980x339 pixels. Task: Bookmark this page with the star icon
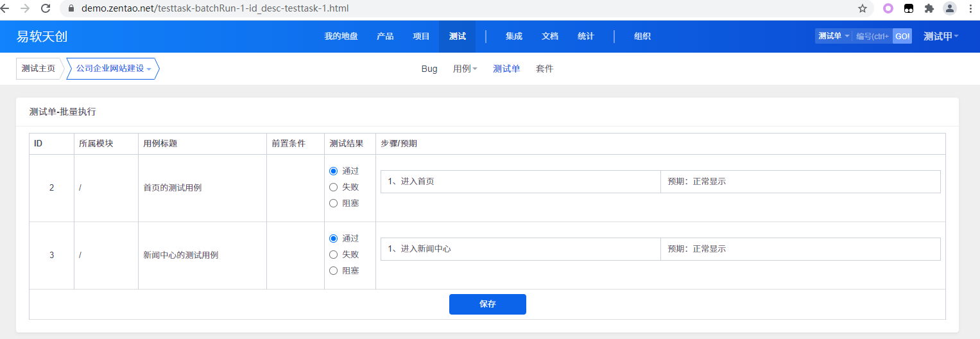863,8
